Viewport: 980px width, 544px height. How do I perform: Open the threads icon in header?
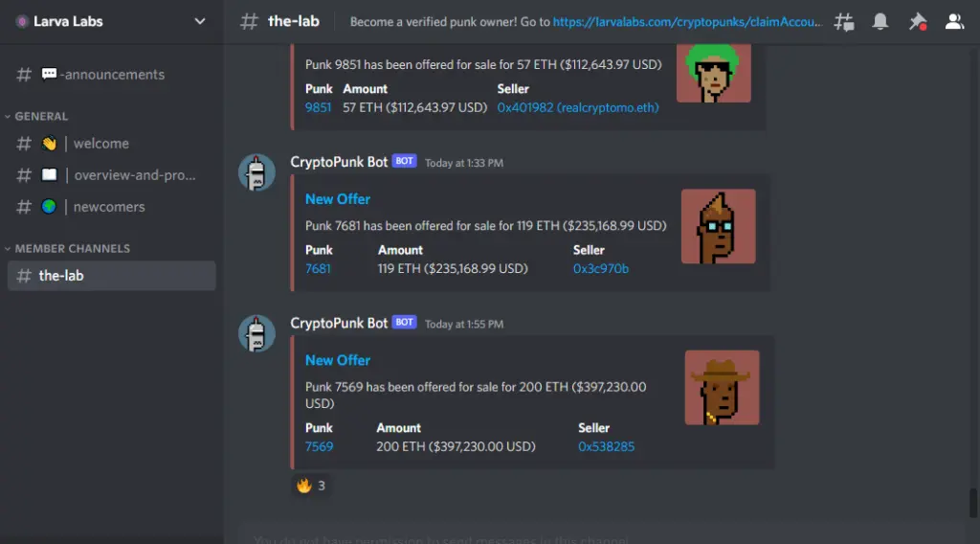tap(844, 22)
